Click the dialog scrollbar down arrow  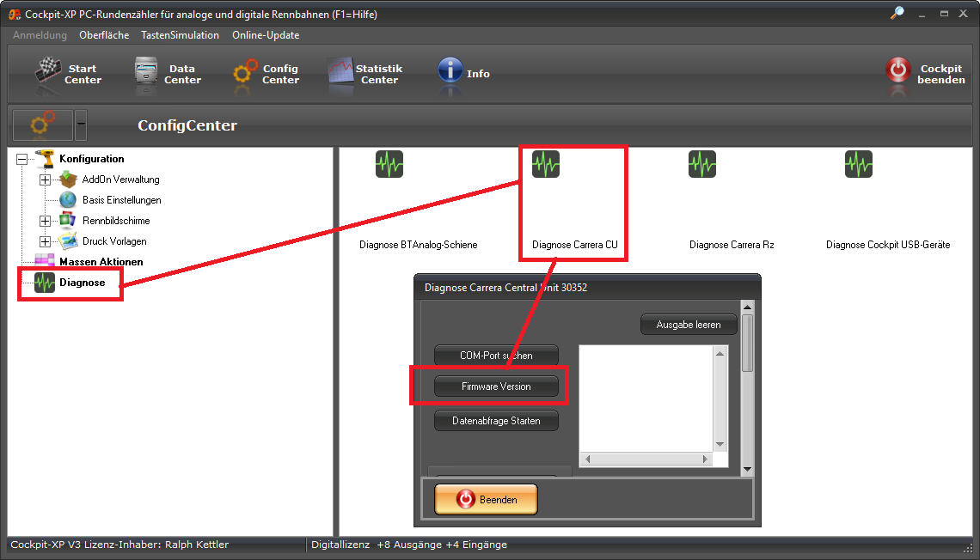click(x=747, y=470)
